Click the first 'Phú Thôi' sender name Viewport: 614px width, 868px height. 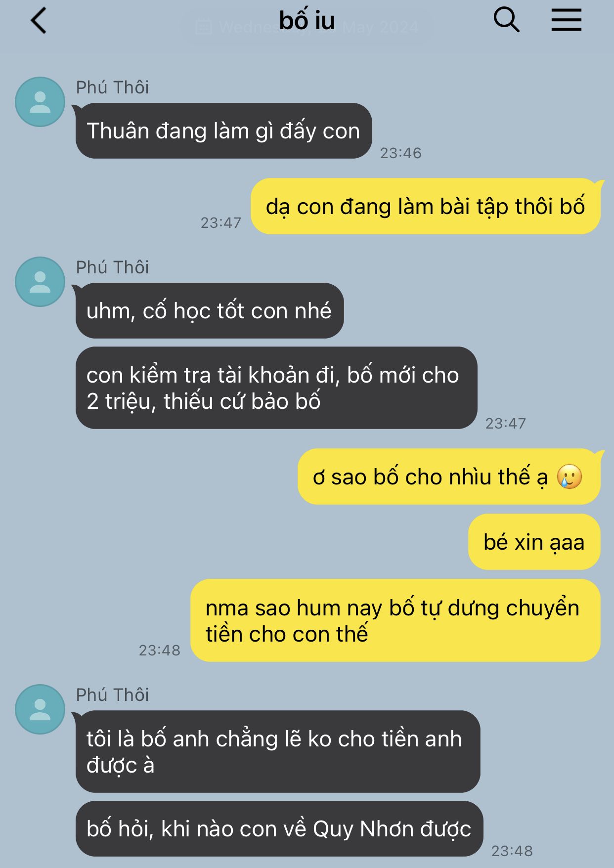click(112, 87)
